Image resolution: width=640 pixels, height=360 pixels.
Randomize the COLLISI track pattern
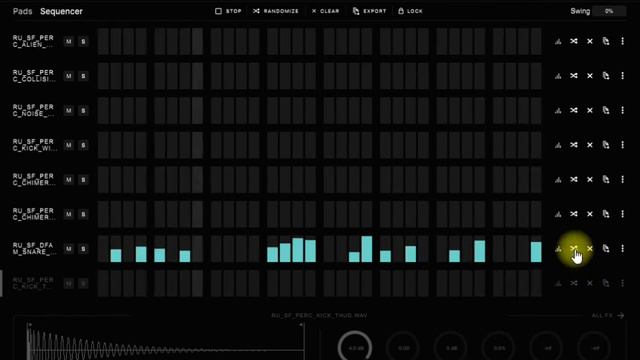point(574,76)
